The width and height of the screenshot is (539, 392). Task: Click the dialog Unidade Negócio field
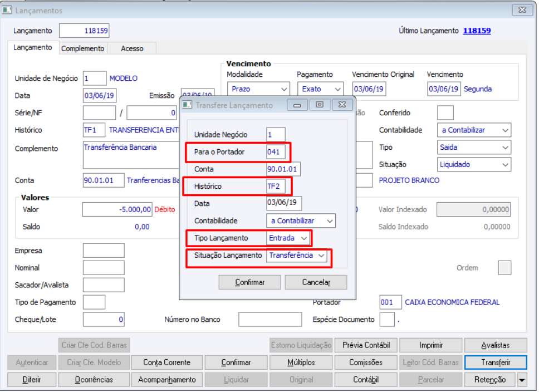point(276,135)
